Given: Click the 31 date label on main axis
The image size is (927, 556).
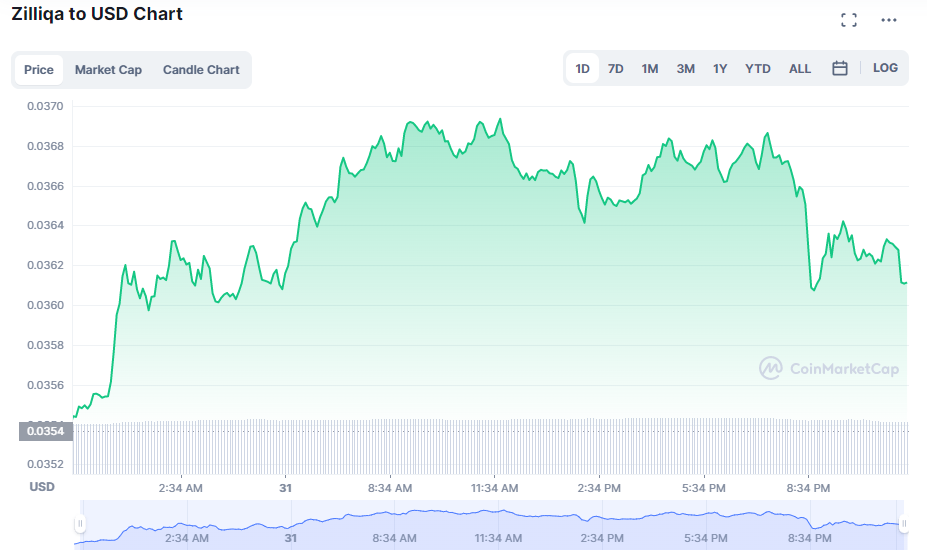Looking at the screenshot, I should (286, 489).
